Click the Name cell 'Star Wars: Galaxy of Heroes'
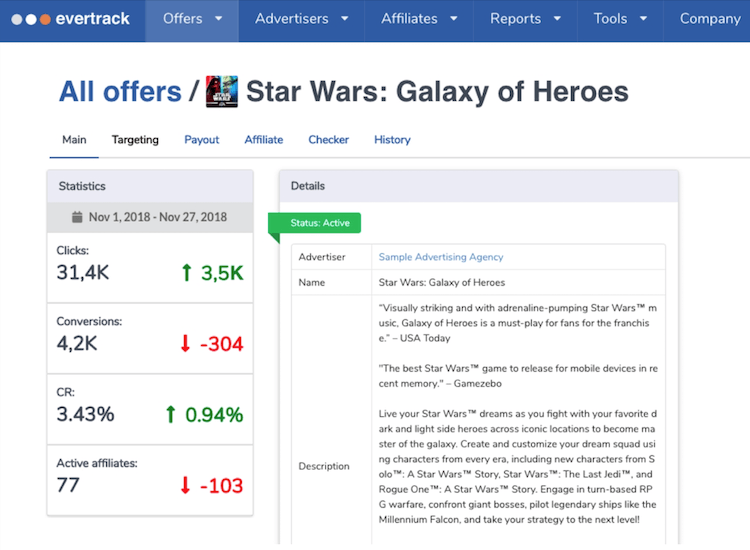The width and height of the screenshot is (750, 550). pos(441,282)
